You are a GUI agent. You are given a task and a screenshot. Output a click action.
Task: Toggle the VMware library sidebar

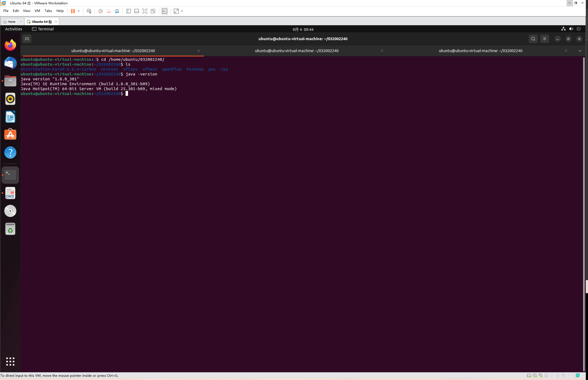129,11
